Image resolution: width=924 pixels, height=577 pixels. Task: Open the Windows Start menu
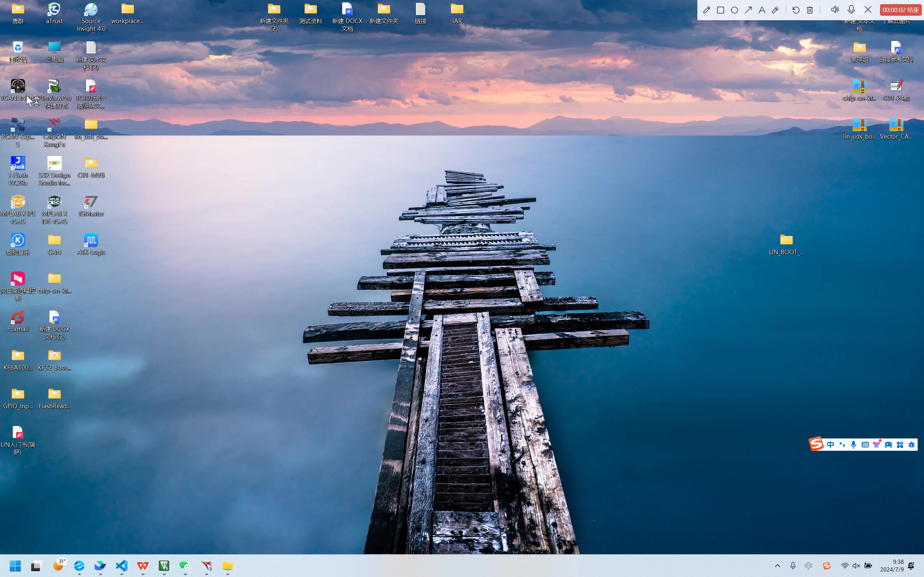15,566
